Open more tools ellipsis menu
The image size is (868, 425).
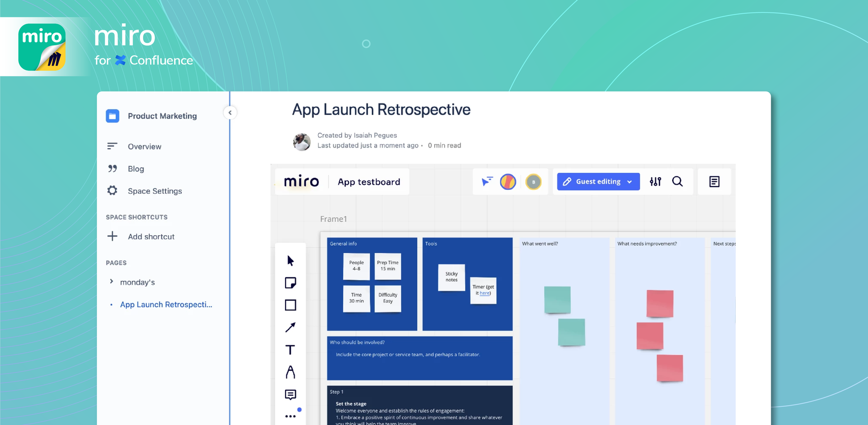tap(290, 416)
